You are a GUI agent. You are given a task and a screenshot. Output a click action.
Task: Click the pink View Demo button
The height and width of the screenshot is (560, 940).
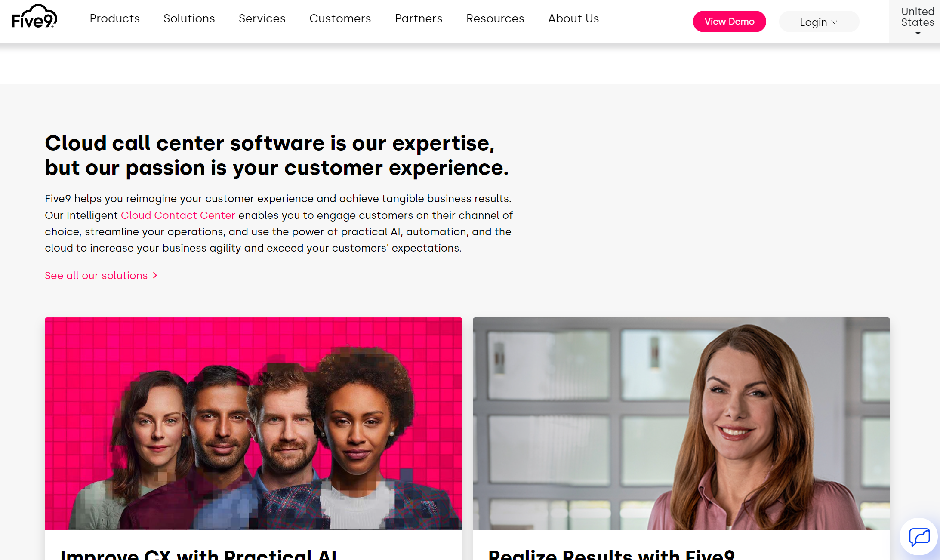point(729,22)
